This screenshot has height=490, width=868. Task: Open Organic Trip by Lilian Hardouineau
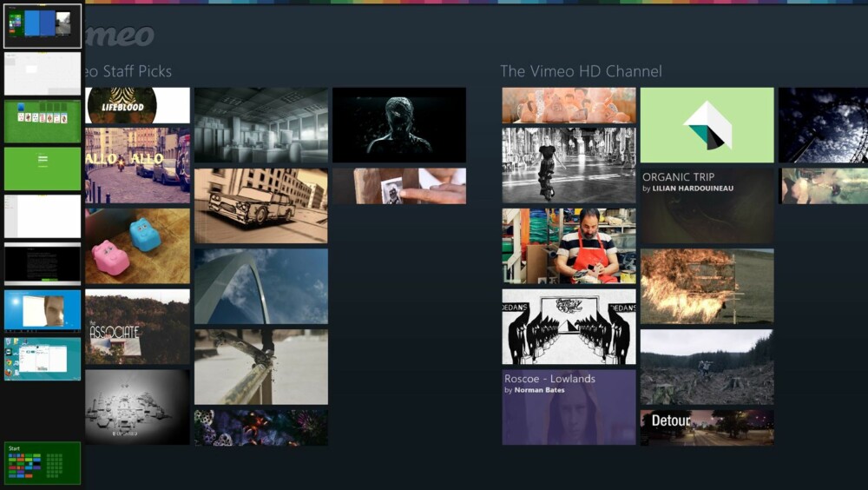tap(707, 206)
